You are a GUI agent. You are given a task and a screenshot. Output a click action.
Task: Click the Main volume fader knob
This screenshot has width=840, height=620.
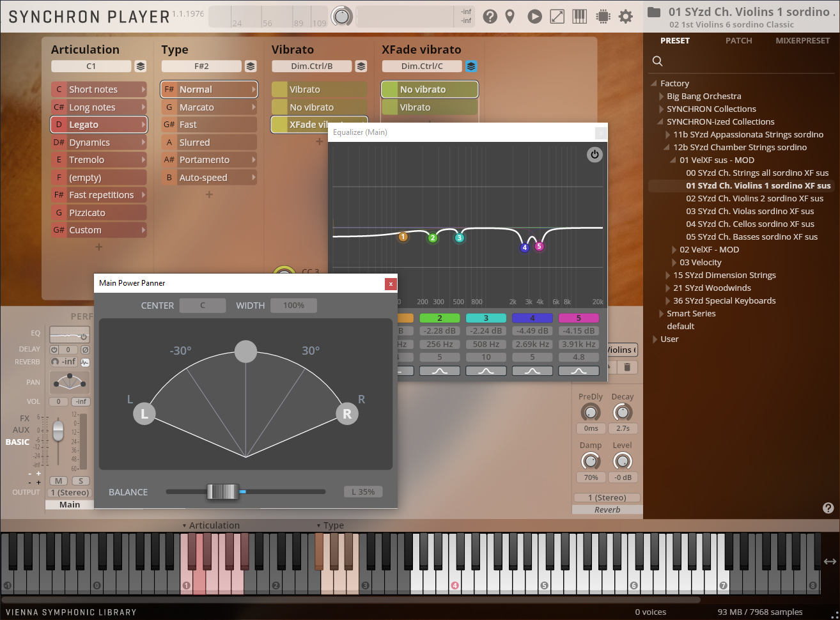[x=58, y=430]
